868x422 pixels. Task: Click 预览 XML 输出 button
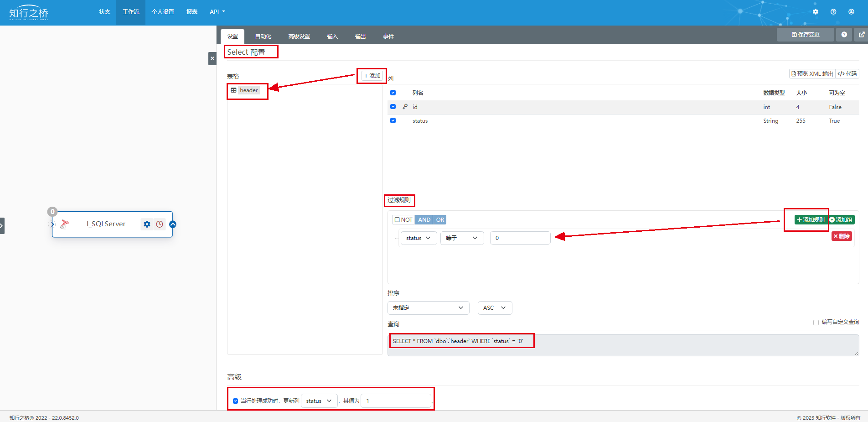812,74
